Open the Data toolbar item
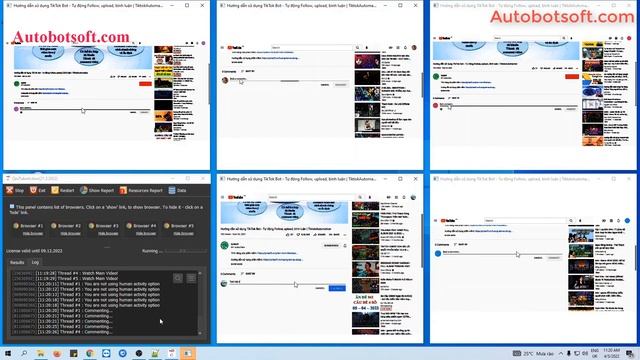 (178, 190)
